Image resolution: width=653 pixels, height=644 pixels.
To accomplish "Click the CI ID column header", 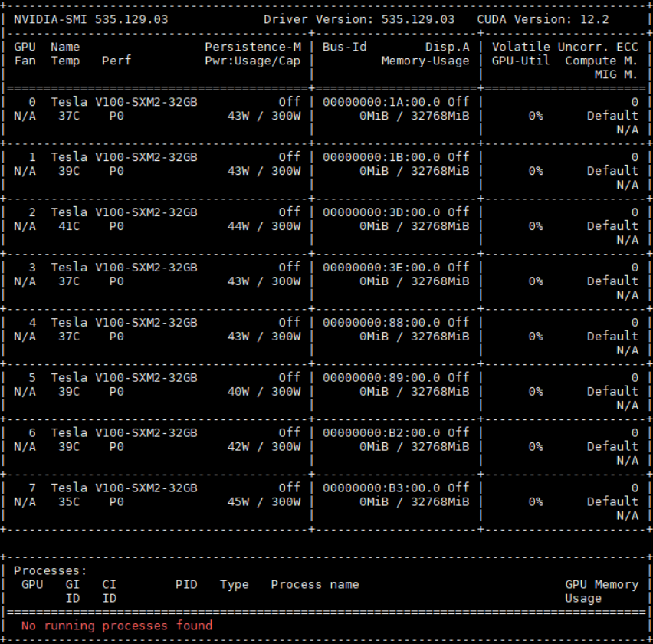I will pos(109,592).
